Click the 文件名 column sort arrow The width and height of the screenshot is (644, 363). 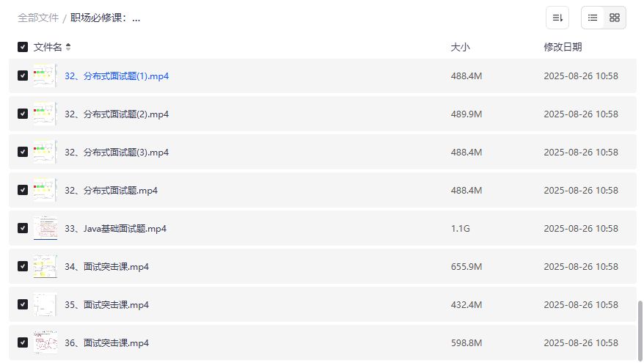tap(68, 47)
